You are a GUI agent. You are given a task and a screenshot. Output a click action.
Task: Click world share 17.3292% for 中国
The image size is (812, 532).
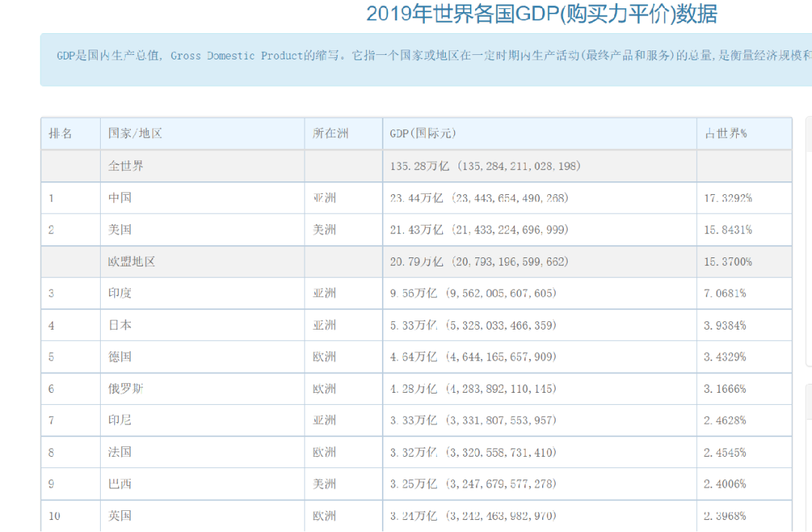[x=728, y=198]
